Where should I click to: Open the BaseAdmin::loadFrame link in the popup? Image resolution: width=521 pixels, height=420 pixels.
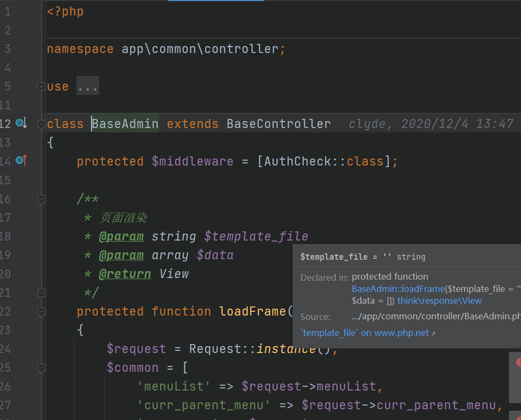(x=398, y=289)
